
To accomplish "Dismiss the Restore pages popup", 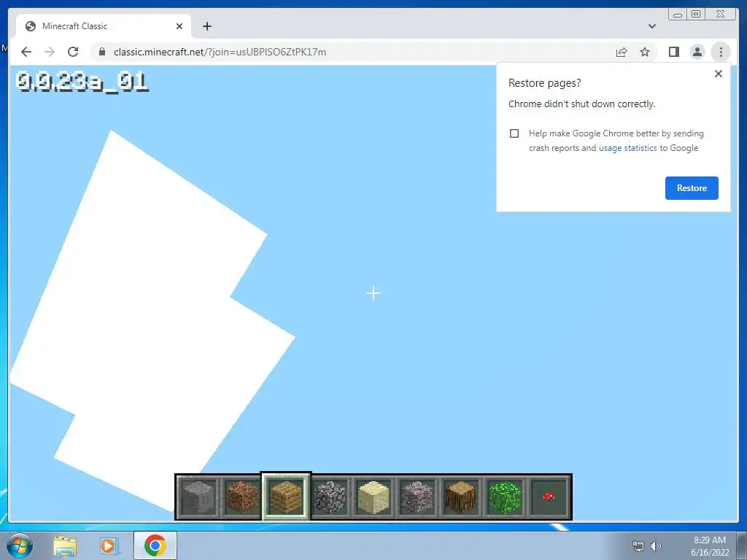I will click(719, 74).
